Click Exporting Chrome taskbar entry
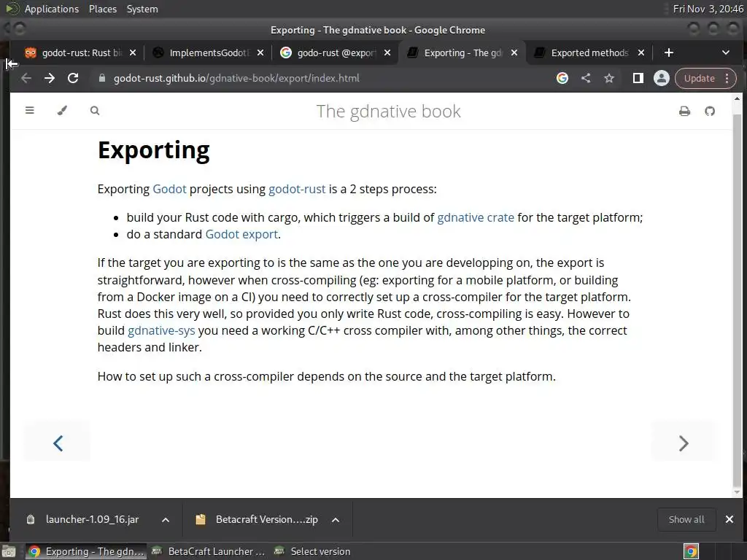 86,551
